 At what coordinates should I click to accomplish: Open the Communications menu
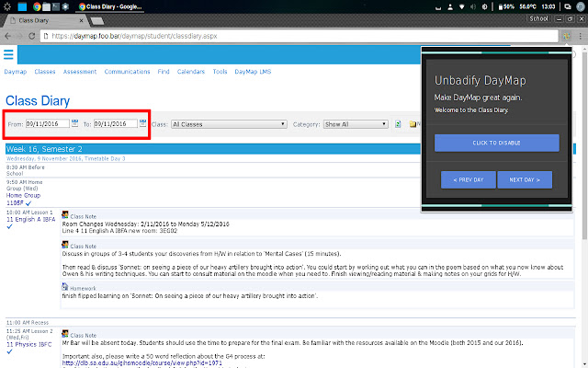127,71
